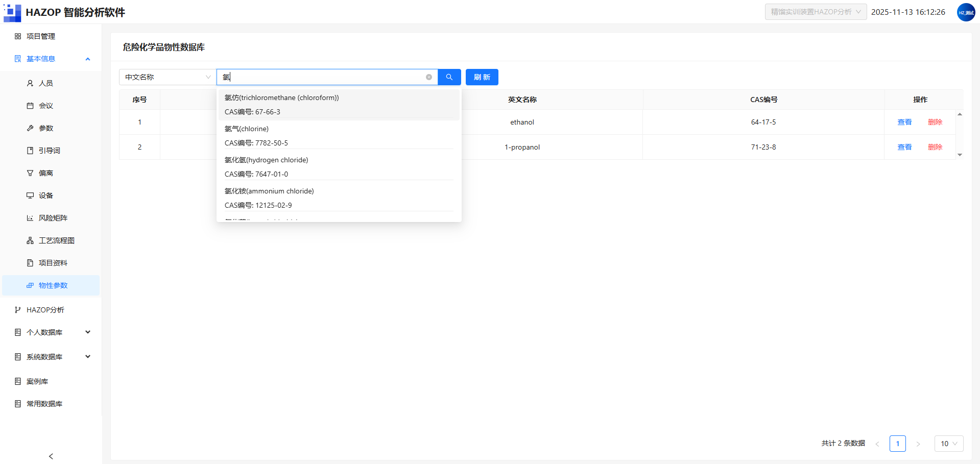Select the 氯气 (chlorine) suggestion
Screen dimensions: 980x464
pos(339,136)
